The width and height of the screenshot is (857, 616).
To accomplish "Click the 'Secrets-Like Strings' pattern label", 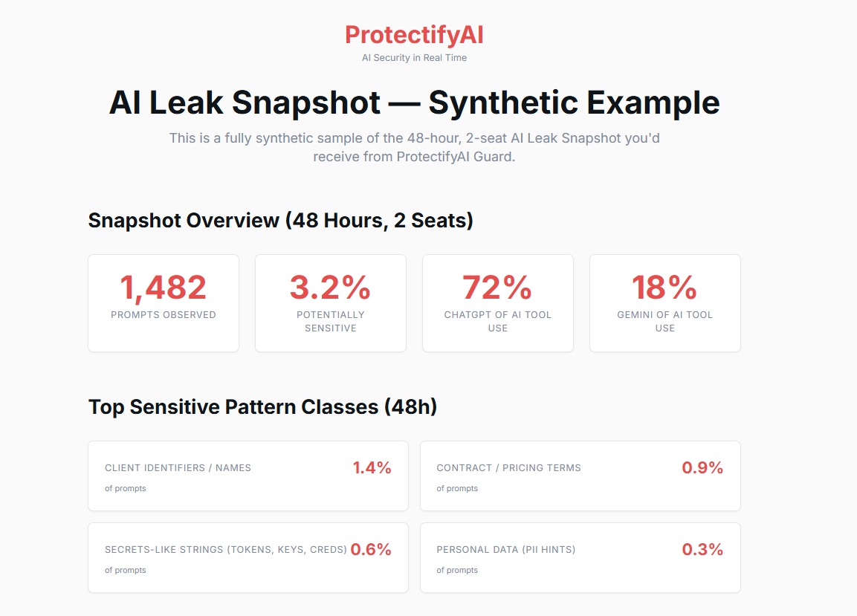I will (x=226, y=550).
